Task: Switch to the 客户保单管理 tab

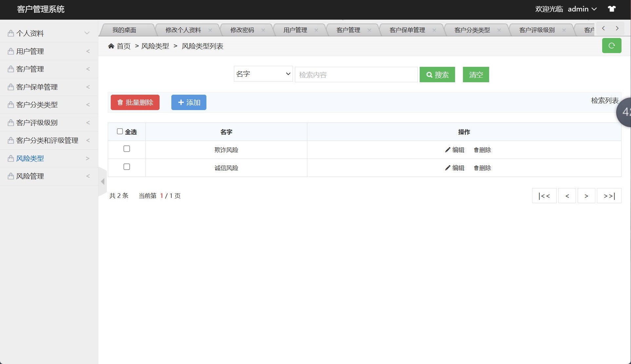Action: pyautogui.click(x=407, y=30)
